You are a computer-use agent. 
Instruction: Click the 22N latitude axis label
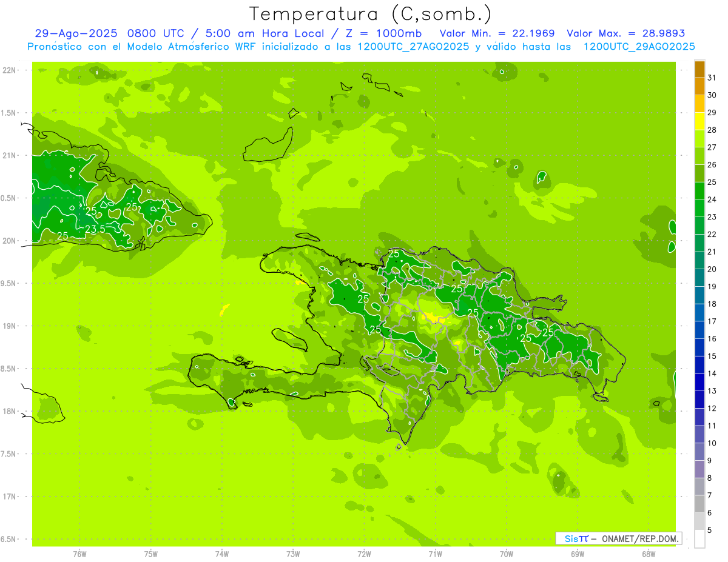click(x=10, y=70)
